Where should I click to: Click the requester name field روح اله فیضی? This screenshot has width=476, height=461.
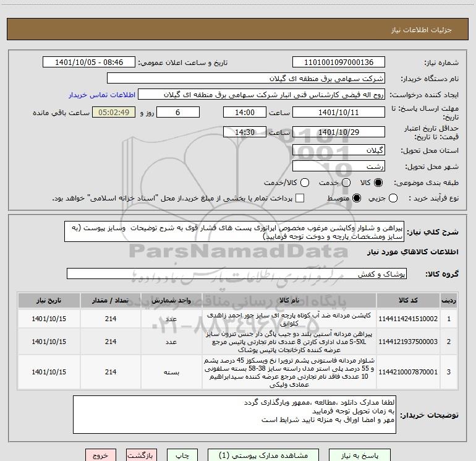click(x=261, y=95)
